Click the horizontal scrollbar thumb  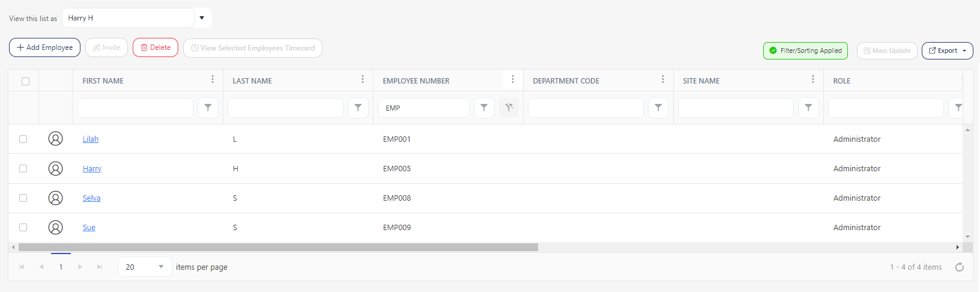coord(278,247)
